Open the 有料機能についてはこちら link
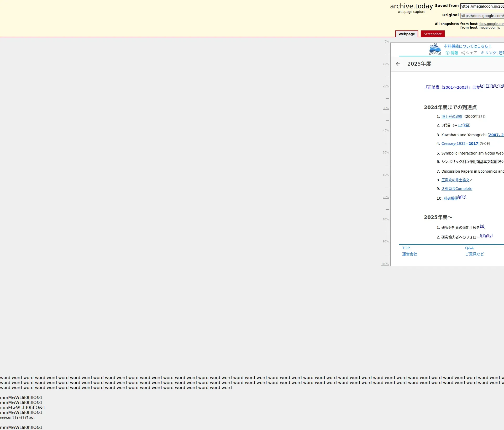 pos(468,46)
